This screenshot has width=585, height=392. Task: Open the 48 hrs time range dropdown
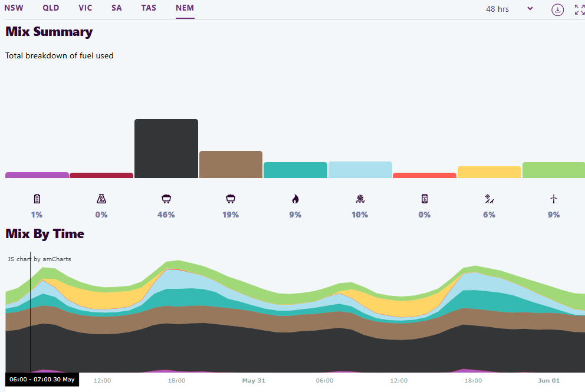[510, 9]
